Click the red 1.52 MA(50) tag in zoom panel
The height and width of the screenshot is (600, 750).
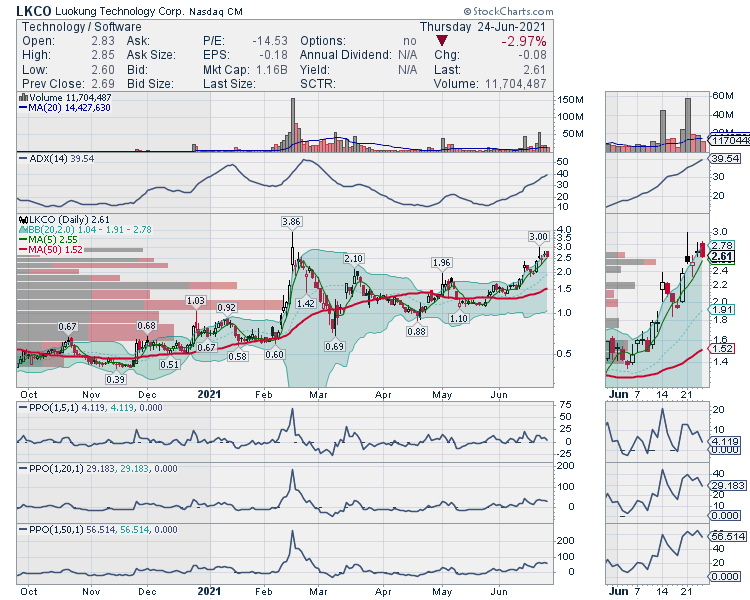pyautogui.click(x=722, y=348)
